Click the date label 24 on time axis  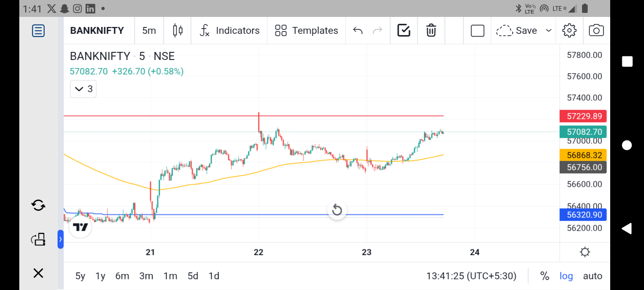tap(475, 252)
